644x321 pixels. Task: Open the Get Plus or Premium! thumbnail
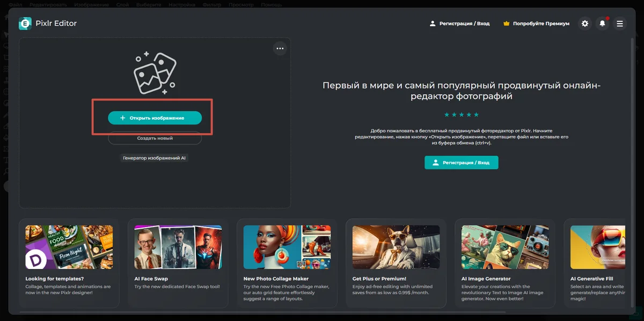pos(396,247)
